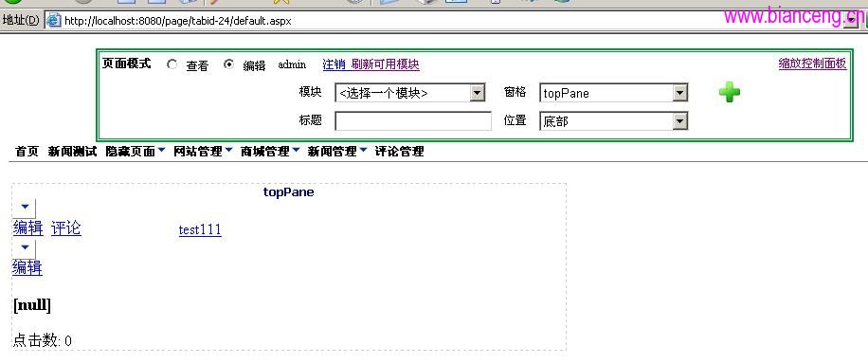Open the 隐藏页面 menu item

click(x=131, y=152)
